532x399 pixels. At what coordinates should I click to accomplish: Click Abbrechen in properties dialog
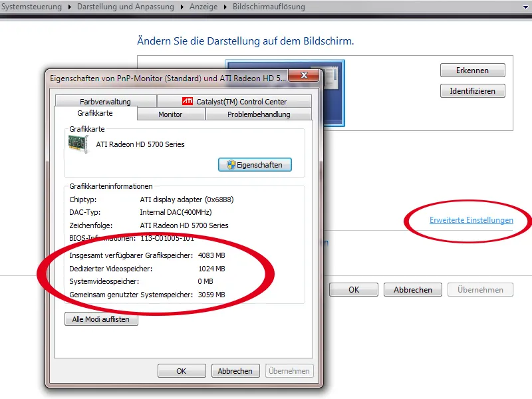tap(235, 371)
